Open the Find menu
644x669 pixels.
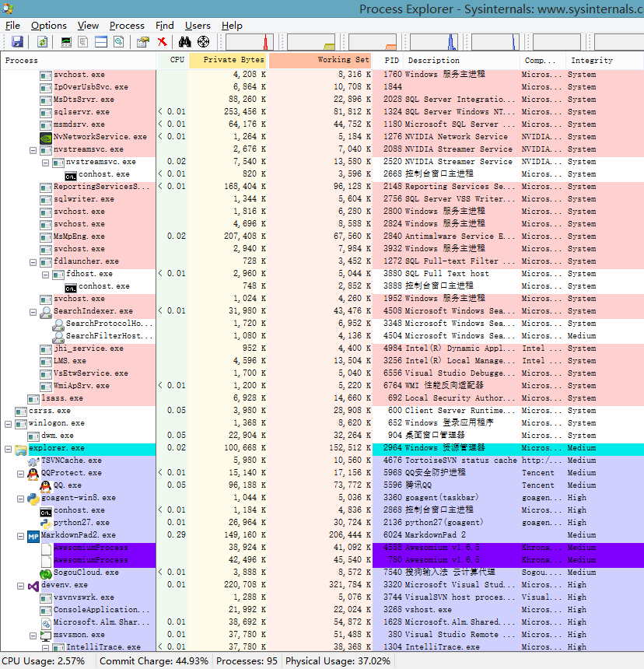coord(164,26)
